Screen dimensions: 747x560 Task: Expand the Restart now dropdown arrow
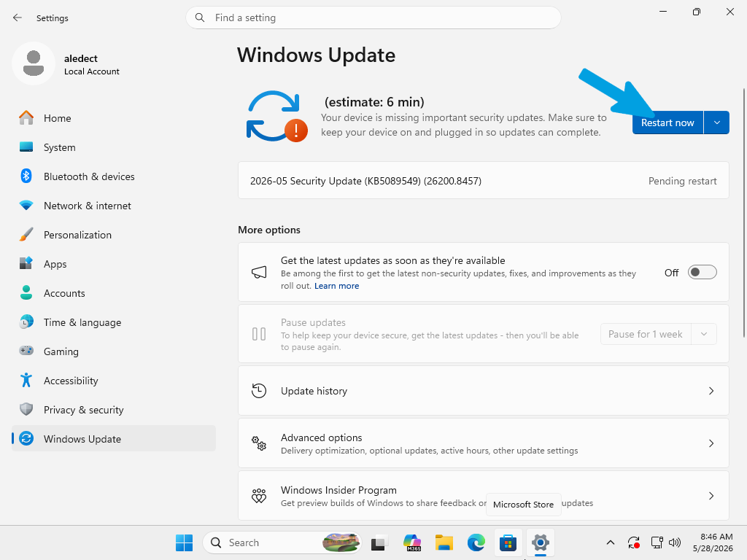[x=716, y=122]
